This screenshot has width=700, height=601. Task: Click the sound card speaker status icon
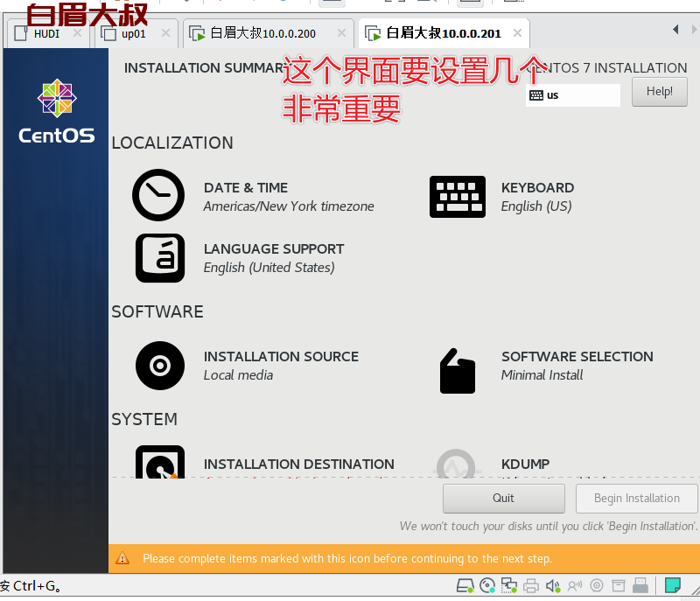pyautogui.click(x=553, y=585)
